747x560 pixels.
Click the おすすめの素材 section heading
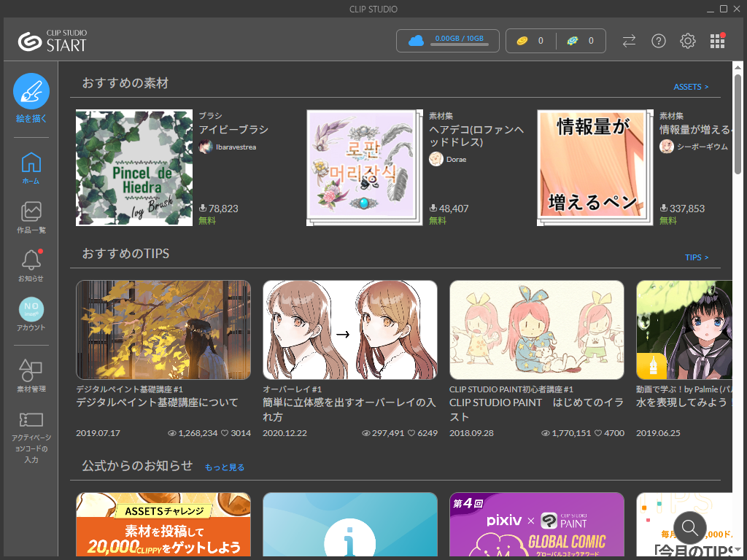click(x=125, y=83)
